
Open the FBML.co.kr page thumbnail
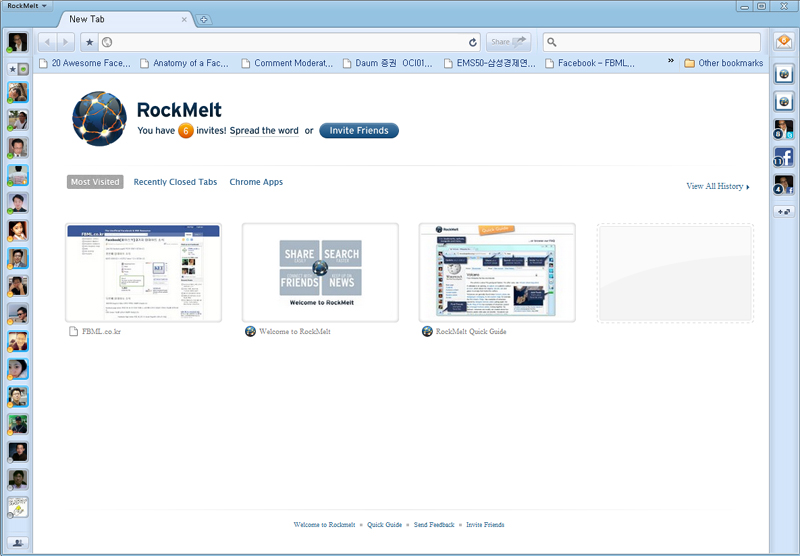pyautogui.click(x=143, y=272)
